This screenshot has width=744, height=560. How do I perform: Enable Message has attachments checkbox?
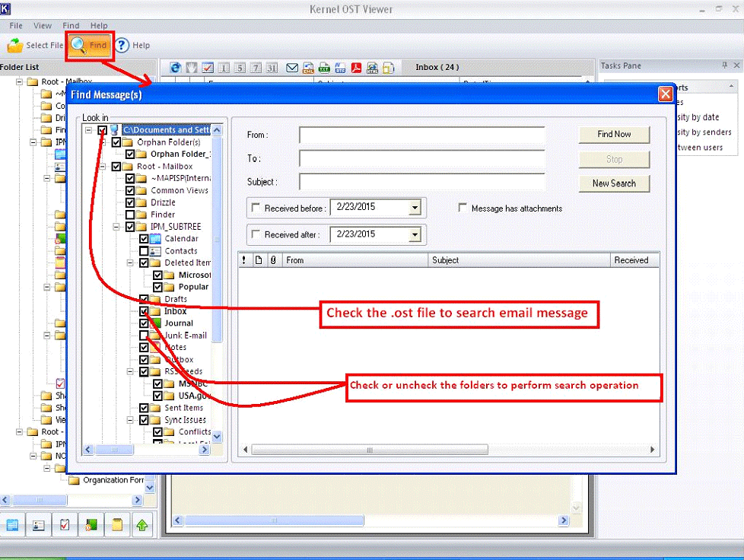(463, 208)
